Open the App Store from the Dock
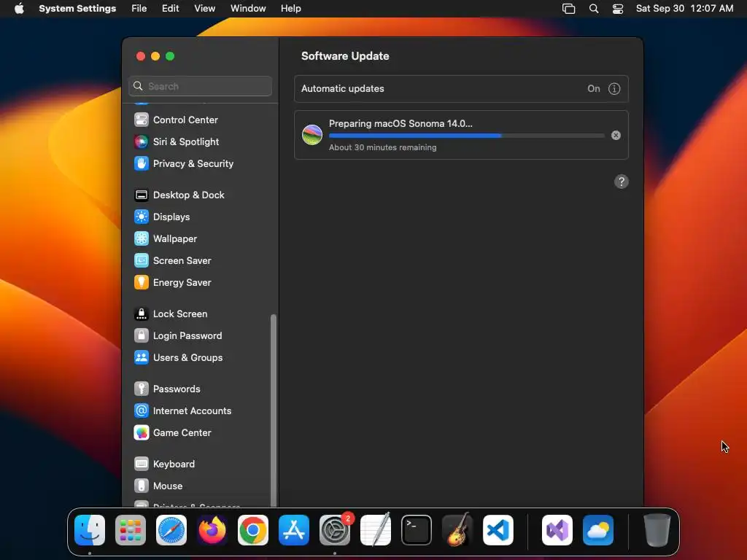This screenshot has height=560, width=747. pyautogui.click(x=294, y=531)
